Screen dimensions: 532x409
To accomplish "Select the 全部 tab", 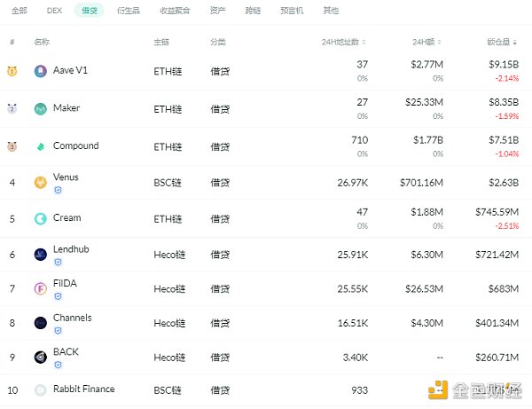I will [19, 11].
